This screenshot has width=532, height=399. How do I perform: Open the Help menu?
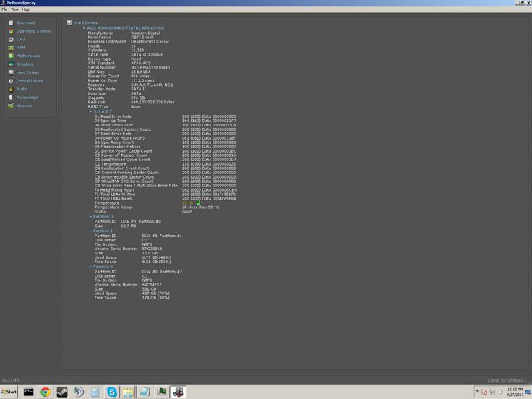coord(26,9)
